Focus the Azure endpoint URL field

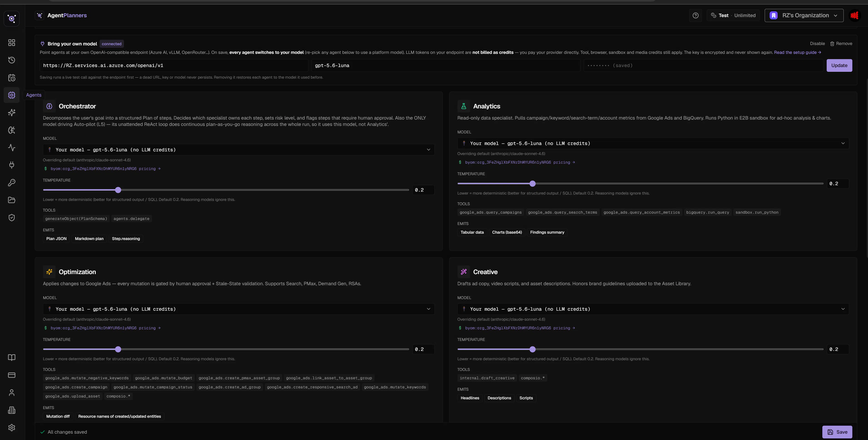coord(174,65)
